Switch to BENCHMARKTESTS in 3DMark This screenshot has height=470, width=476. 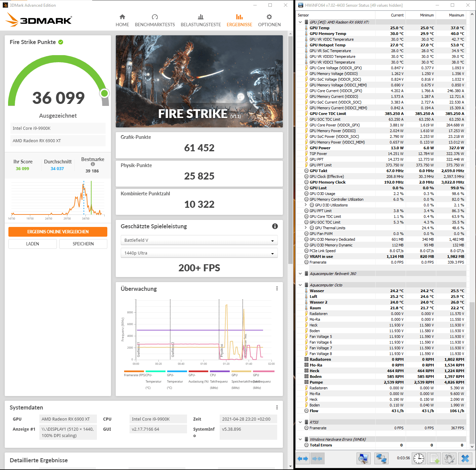pyautogui.click(x=155, y=21)
